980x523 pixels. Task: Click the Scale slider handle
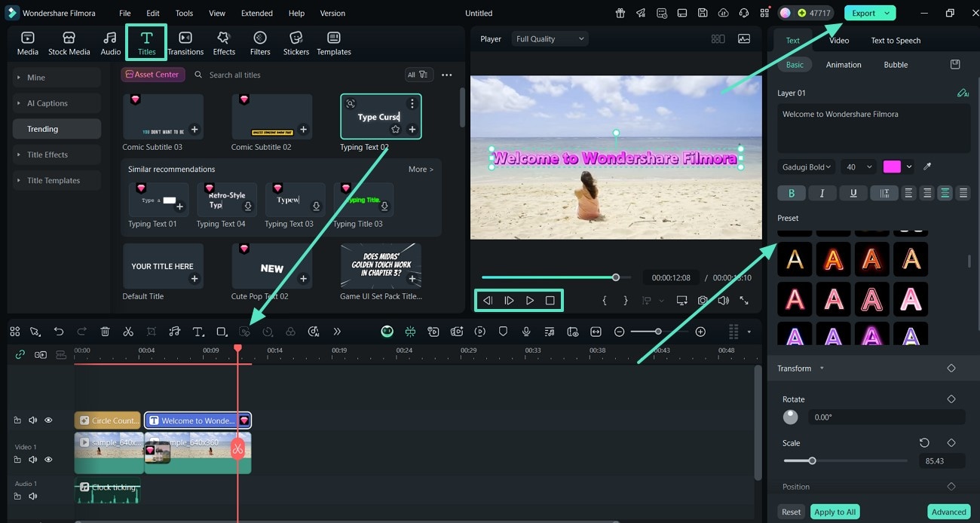point(812,460)
